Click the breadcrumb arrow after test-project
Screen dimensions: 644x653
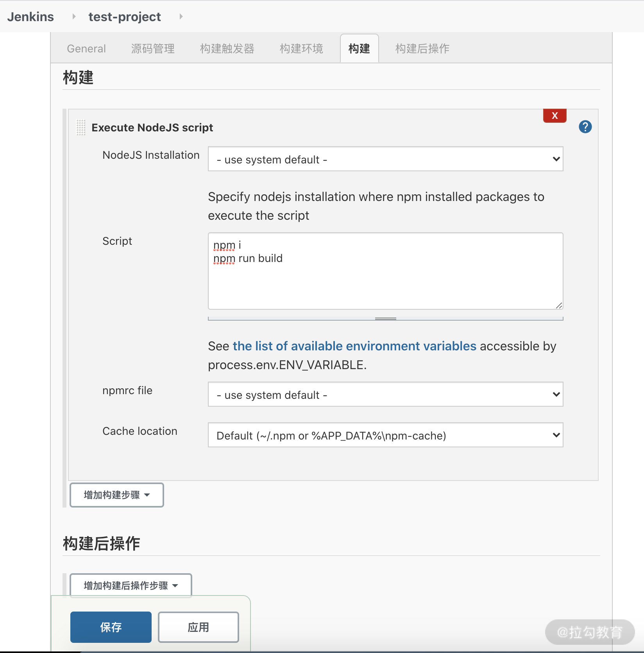[x=181, y=16]
